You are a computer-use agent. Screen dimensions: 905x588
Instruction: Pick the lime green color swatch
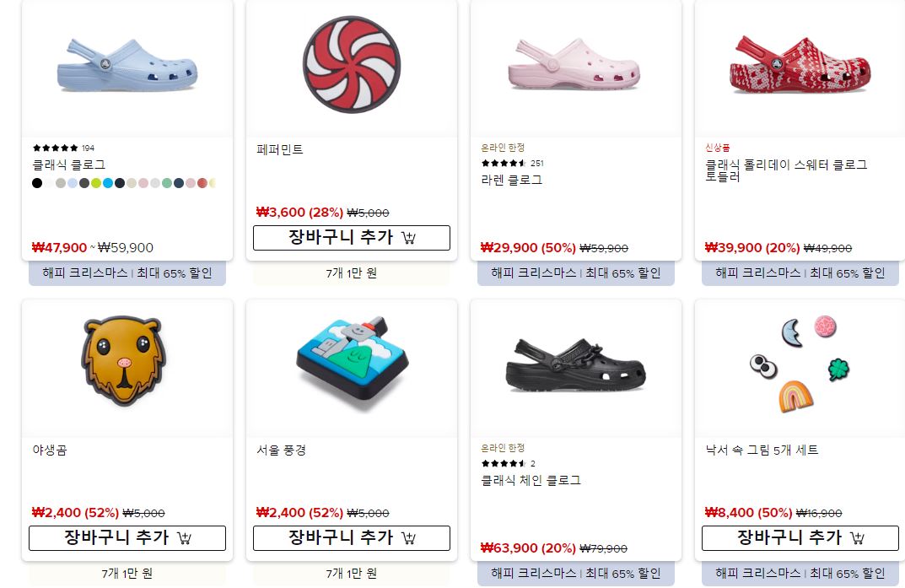click(96, 183)
